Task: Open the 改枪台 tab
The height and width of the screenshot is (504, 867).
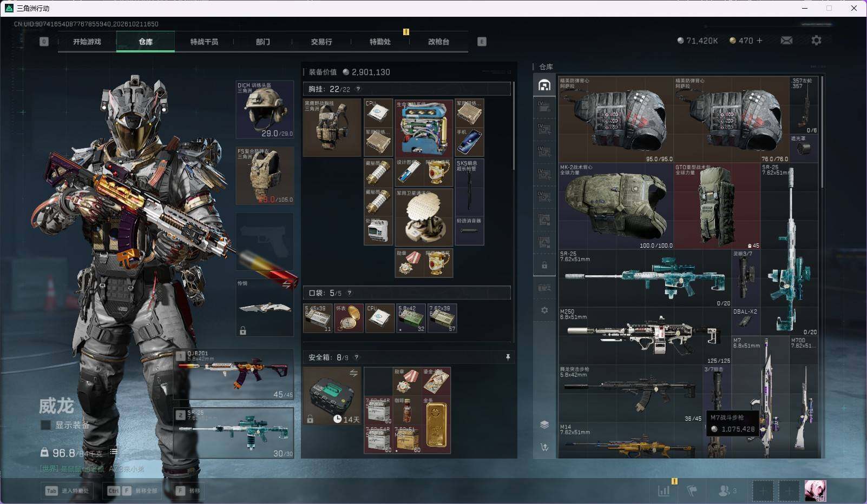Action: pyautogui.click(x=438, y=42)
